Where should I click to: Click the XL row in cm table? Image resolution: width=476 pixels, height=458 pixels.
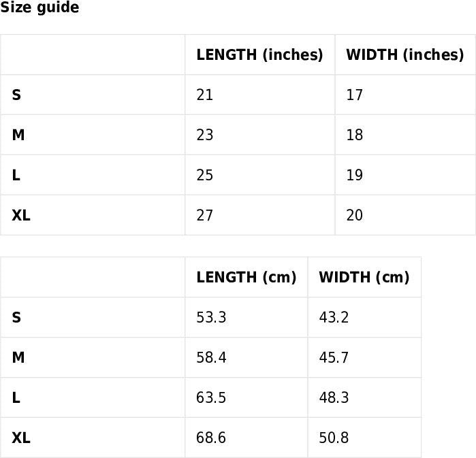[210, 438]
